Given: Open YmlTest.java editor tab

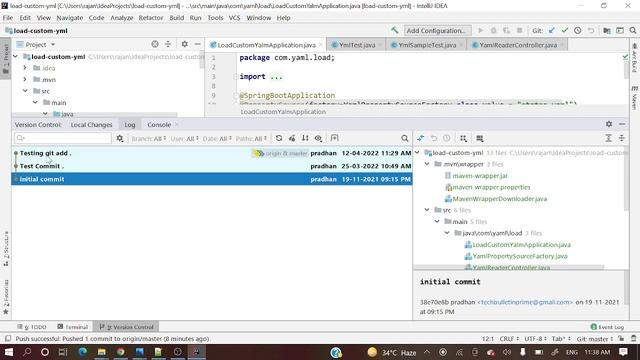Looking at the screenshot, I should point(357,45).
